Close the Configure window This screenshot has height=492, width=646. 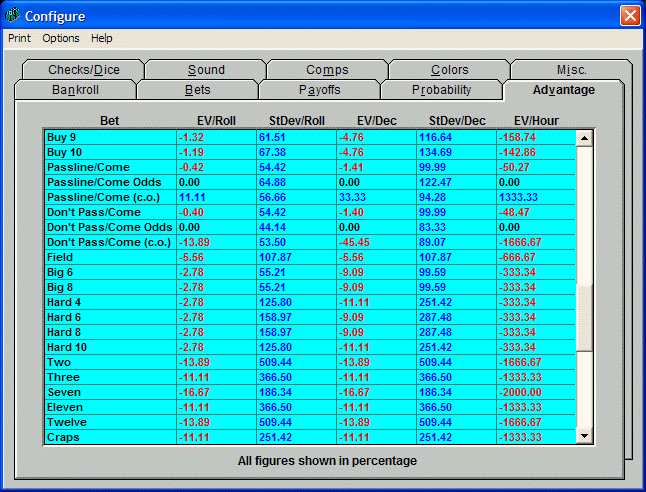point(629,15)
